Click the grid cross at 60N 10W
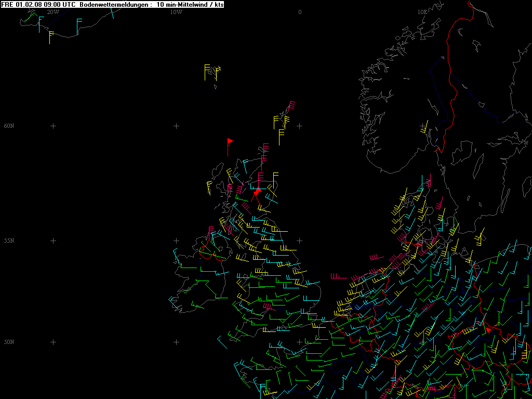 [x=176, y=126]
